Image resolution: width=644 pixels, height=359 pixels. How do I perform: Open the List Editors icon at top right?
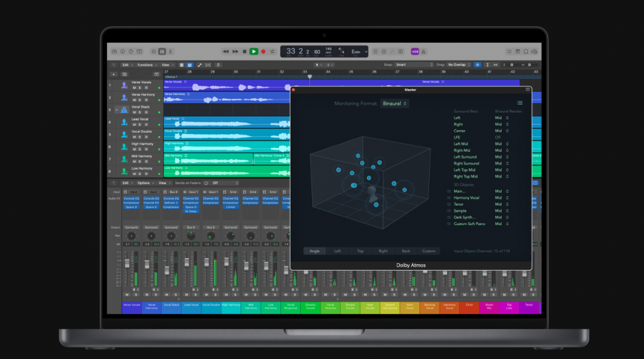(509, 52)
